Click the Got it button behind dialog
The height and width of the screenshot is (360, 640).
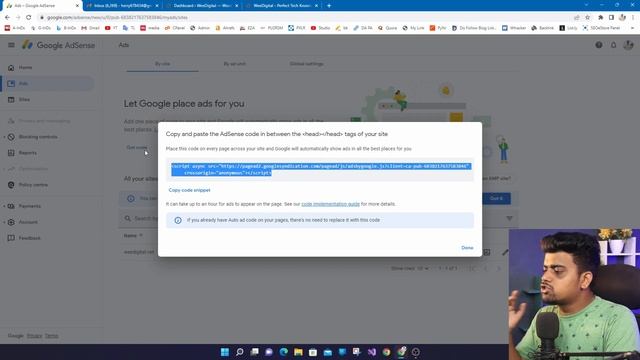pyautogui.click(x=496, y=198)
